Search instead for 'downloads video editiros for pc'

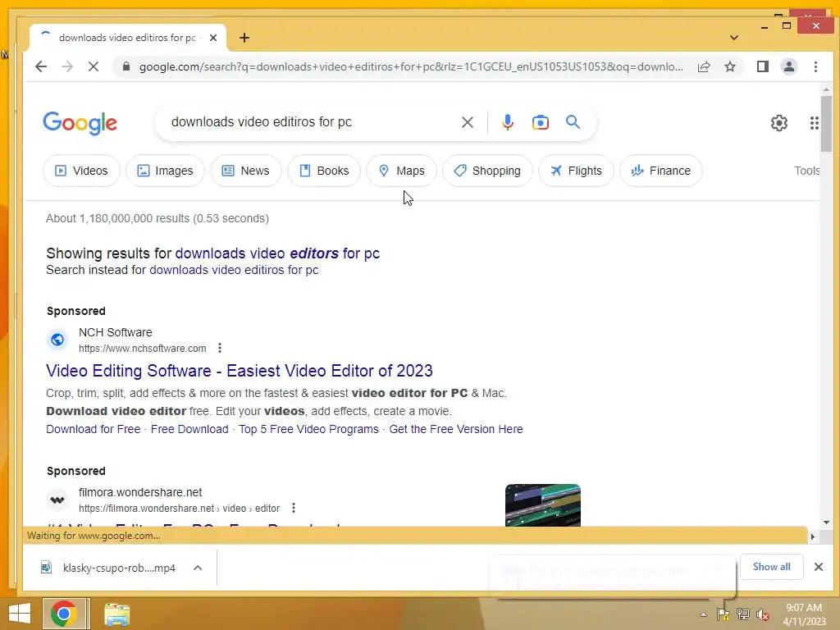click(x=234, y=270)
